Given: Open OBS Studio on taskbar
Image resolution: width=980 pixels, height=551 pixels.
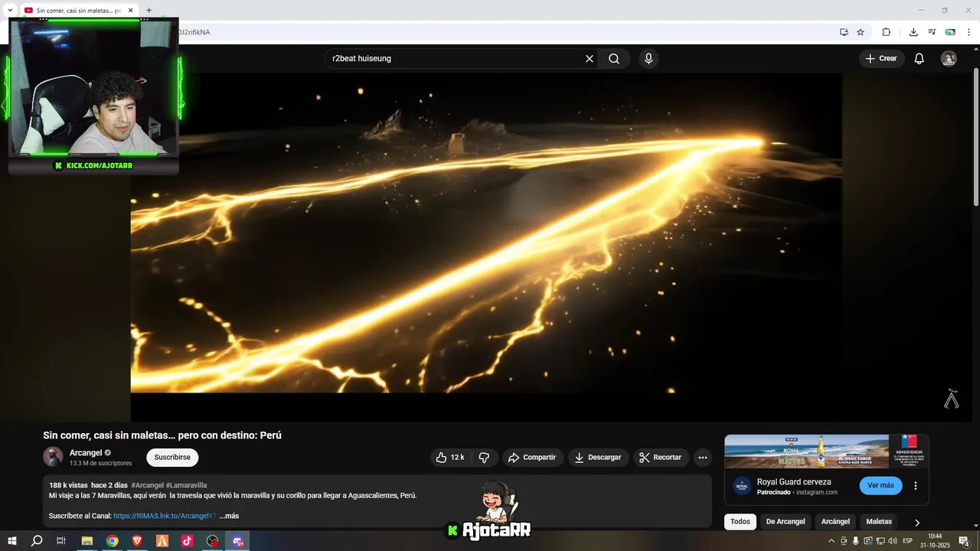Looking at the screenshot, I should [x=213, y=541].
